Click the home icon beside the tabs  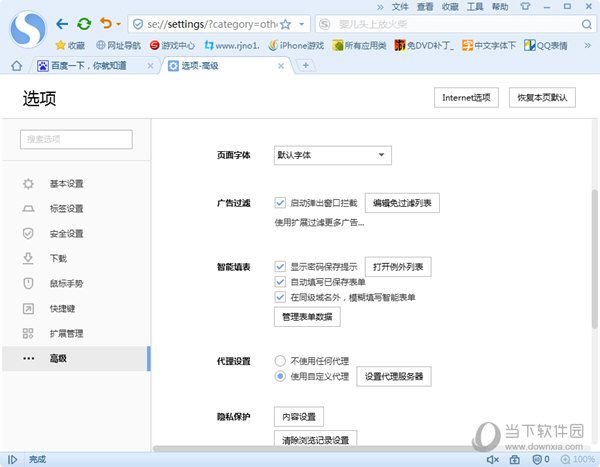16,66
